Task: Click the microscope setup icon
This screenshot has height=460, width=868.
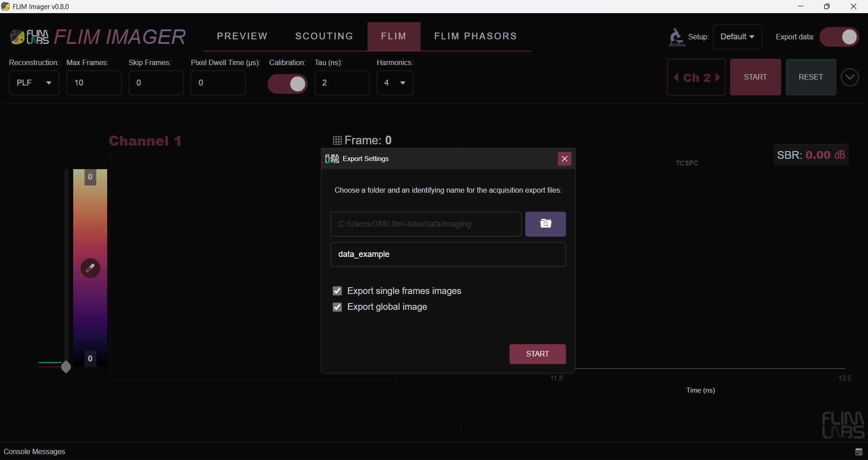Action: tap(676, 37)
